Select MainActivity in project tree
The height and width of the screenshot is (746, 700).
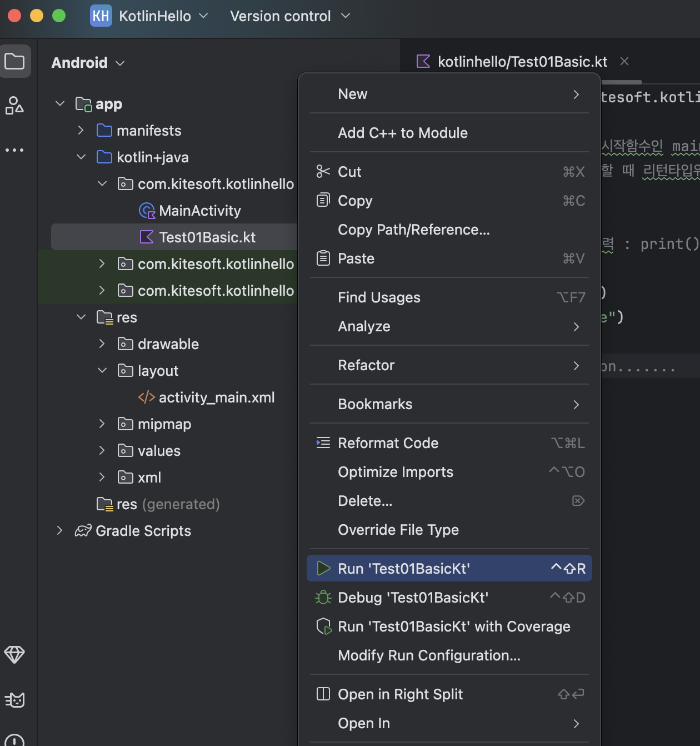tap(200, 211)
